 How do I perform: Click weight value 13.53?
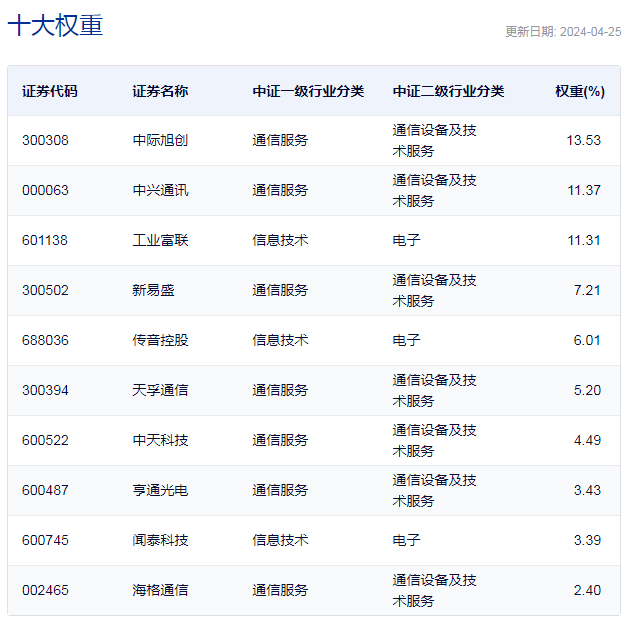tap(584, 140)
